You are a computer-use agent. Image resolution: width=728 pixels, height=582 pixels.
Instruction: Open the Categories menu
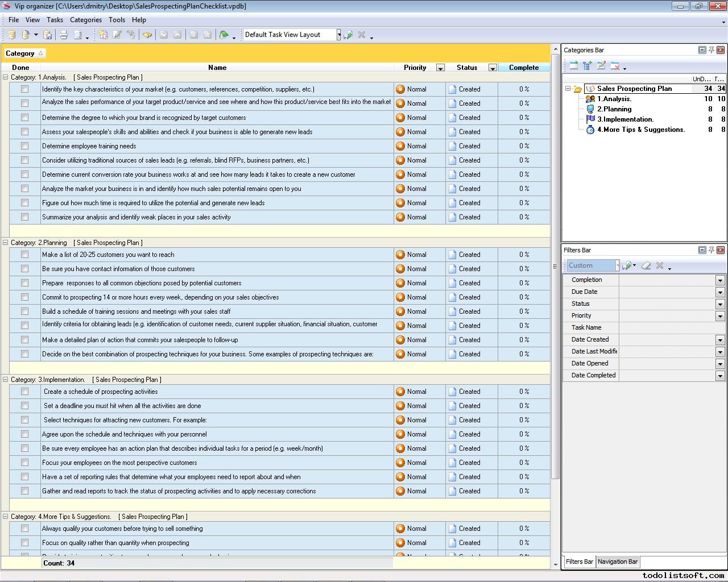tap(85, 20)
